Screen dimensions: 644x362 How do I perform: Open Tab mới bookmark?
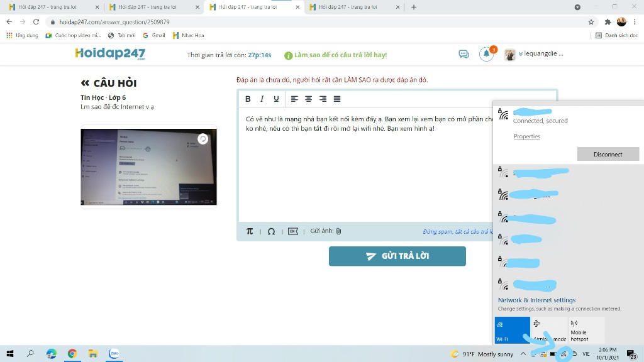(x=121, y=36)
